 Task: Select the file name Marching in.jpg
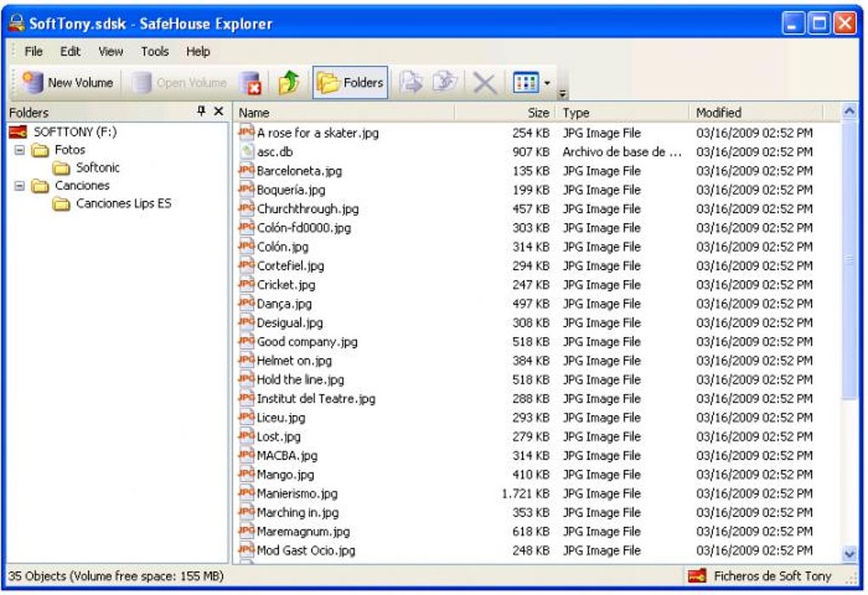click(298, 512)
